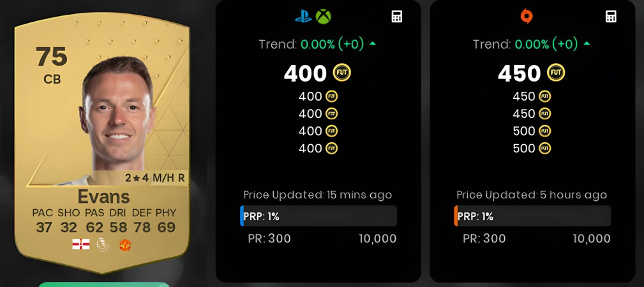Click the PC PRP 1% progress bar
This screenshot has width=644, height=287.
point(532,216)
